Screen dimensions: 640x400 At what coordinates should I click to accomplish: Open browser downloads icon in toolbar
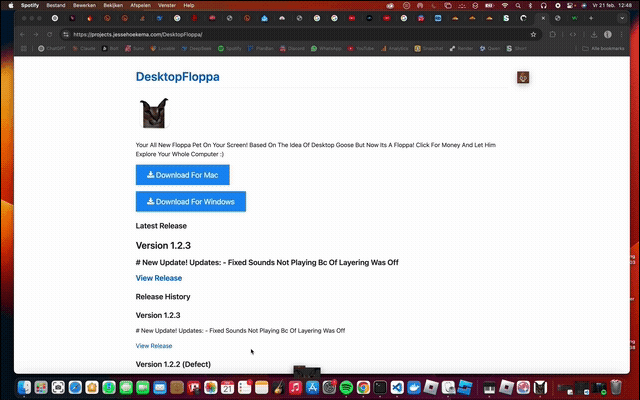click(594, 35)
